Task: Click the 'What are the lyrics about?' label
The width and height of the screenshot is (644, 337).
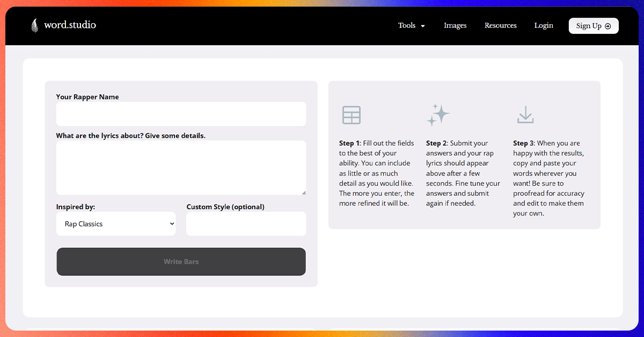Action: point(131,136)
